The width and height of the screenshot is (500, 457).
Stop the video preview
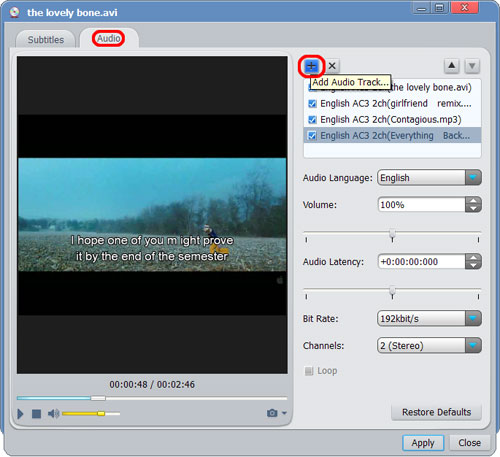tap(36, 414)
